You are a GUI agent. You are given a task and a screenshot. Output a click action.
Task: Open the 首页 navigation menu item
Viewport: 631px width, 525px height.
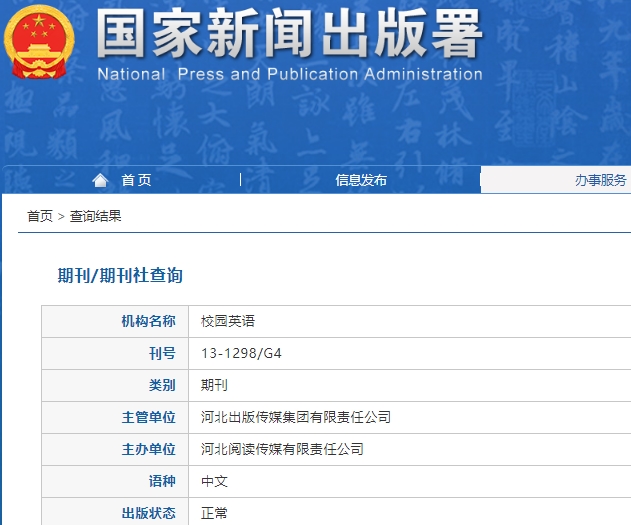[136, 180]
